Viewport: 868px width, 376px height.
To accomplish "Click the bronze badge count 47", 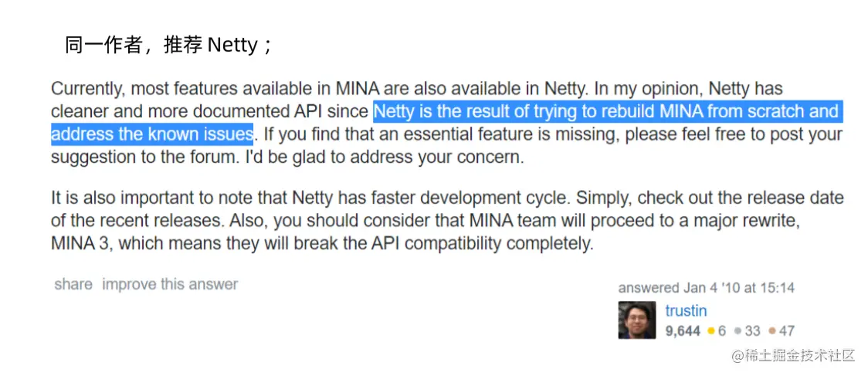I will click(787, 331).
